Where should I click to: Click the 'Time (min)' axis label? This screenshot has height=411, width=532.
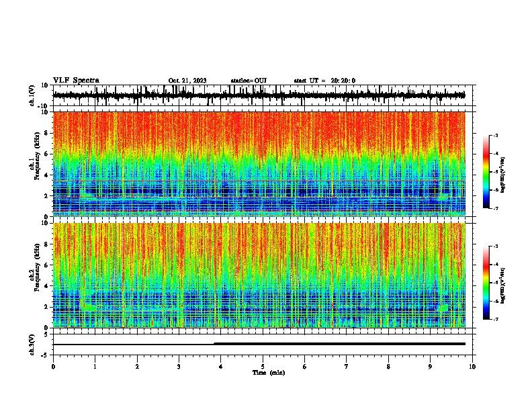pyautogui.click(x=269, y=373)
